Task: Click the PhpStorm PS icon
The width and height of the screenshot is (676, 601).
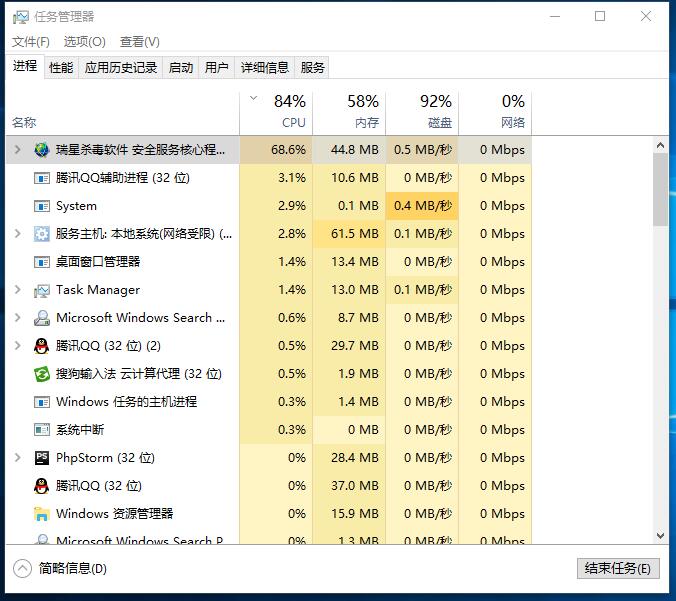Action: 42,458
